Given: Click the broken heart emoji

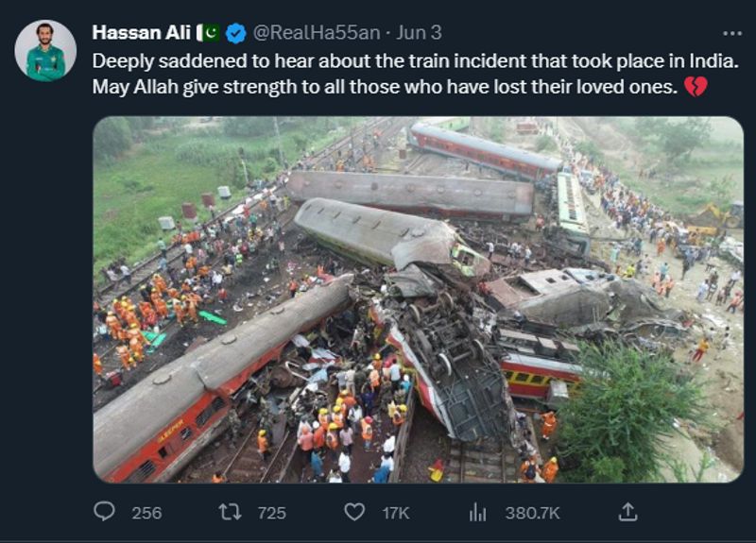Looking at the screenshot, I should tap(696, 88).
